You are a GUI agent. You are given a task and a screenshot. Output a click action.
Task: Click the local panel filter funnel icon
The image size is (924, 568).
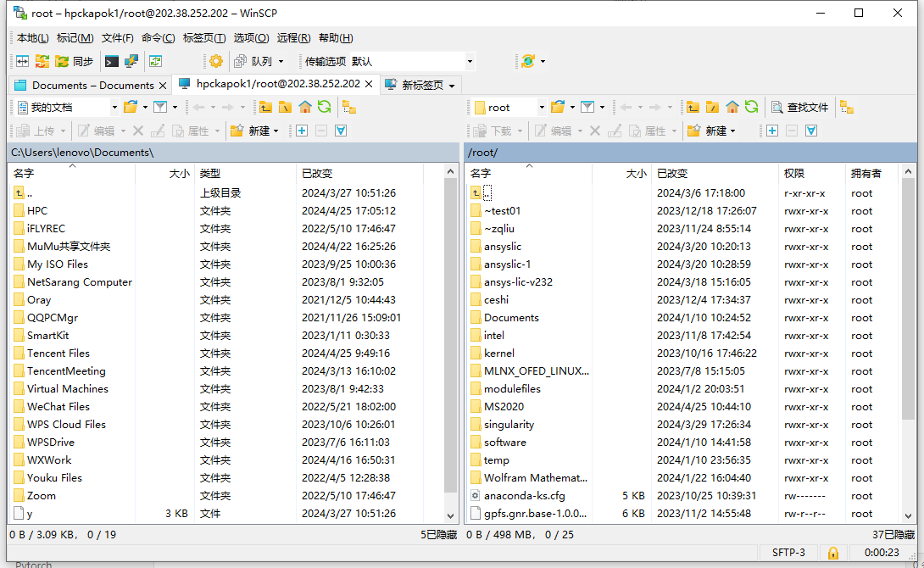159,107
